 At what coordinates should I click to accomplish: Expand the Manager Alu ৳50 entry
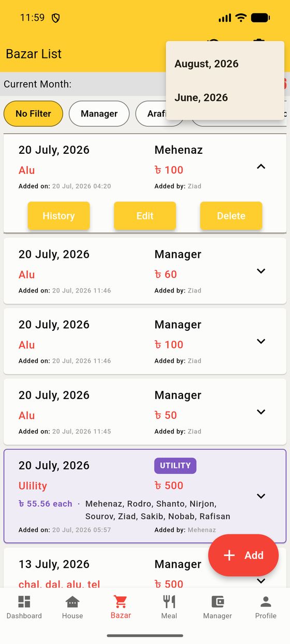click(261, 412)
